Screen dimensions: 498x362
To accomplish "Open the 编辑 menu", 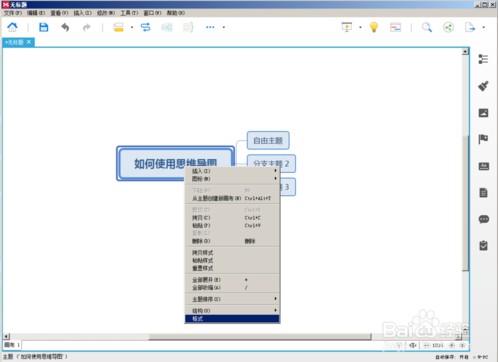I will 36,13.
